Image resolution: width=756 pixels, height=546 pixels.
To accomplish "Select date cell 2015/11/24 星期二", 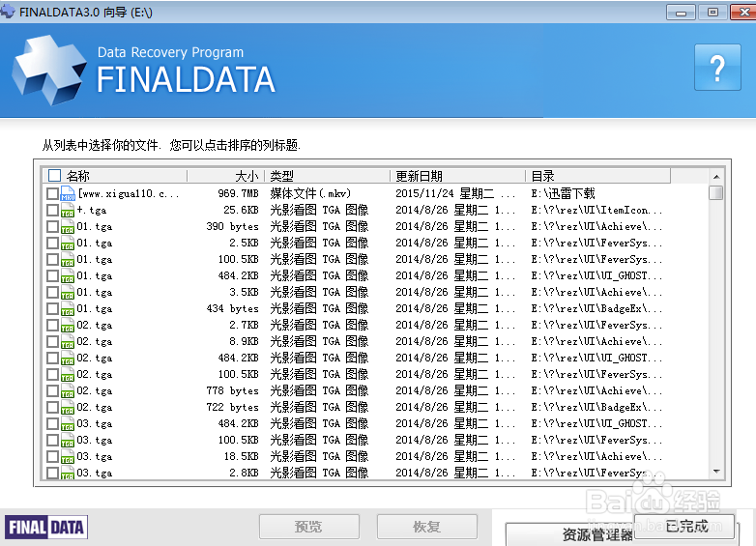I will [455, 193].
